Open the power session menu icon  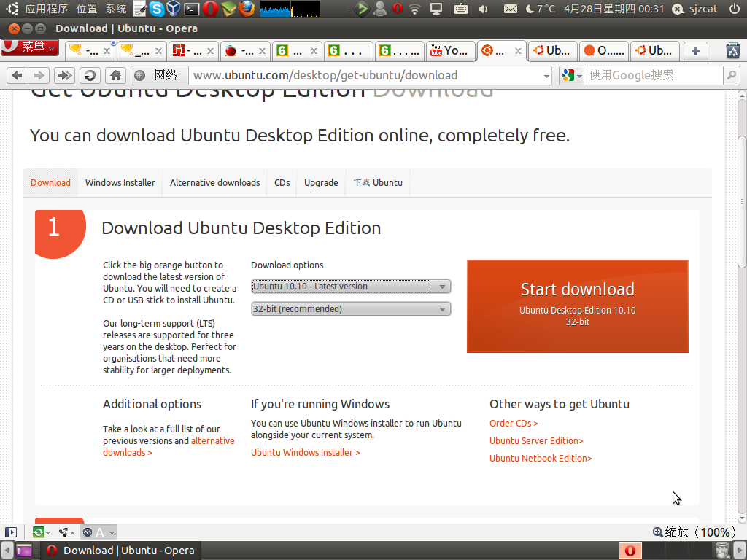(x=734, y=9)
